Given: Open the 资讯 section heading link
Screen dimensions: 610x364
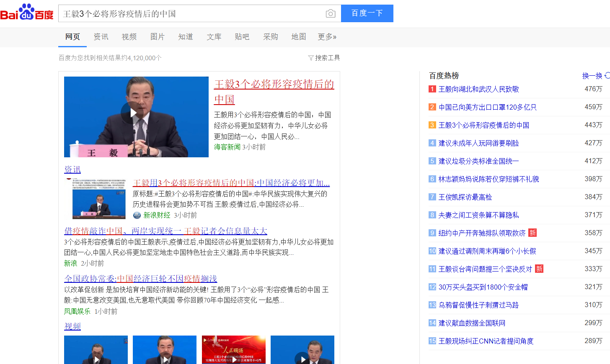Looking at the screenshot, I should (72, 169).
